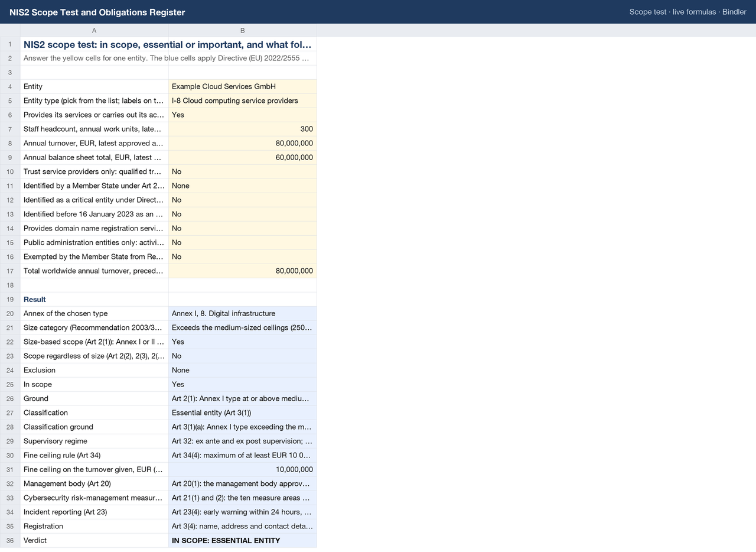
Task: Click the 'Classification ground' label cell
Action: tap(94, 427)
